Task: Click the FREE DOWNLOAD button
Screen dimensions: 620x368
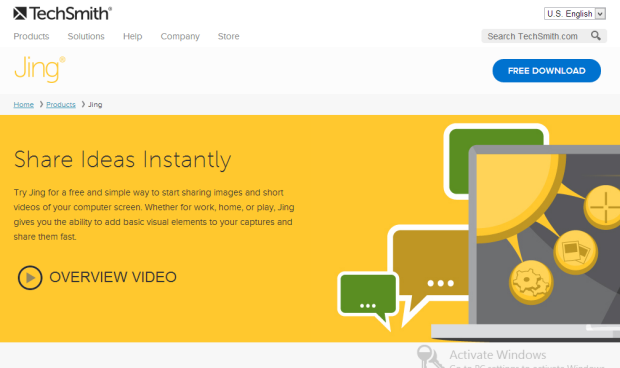Action: [546, 71]
